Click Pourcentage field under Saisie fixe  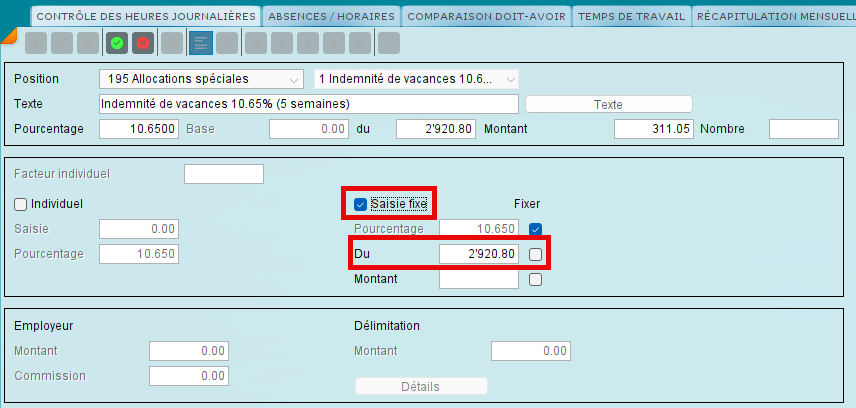click(479, 229)
